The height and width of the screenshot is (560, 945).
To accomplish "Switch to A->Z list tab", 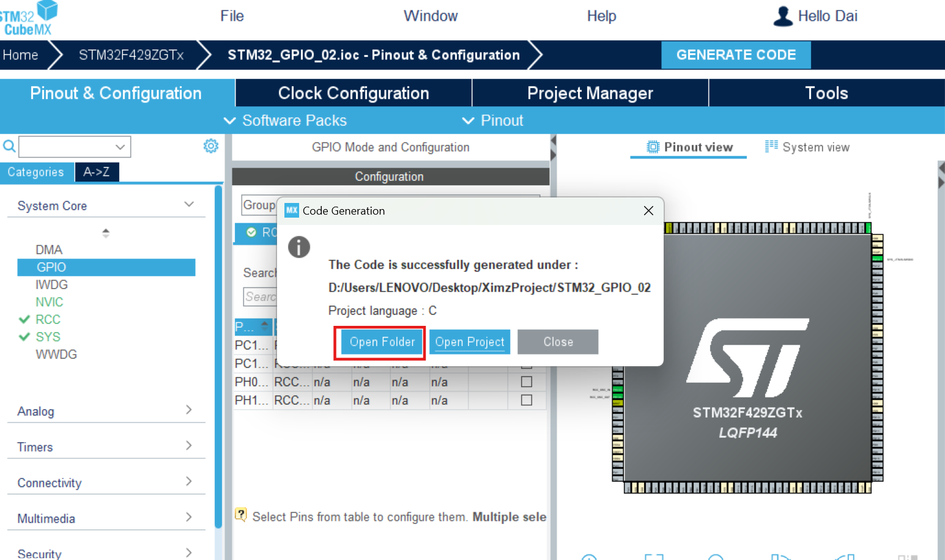I will pos(97,172).
